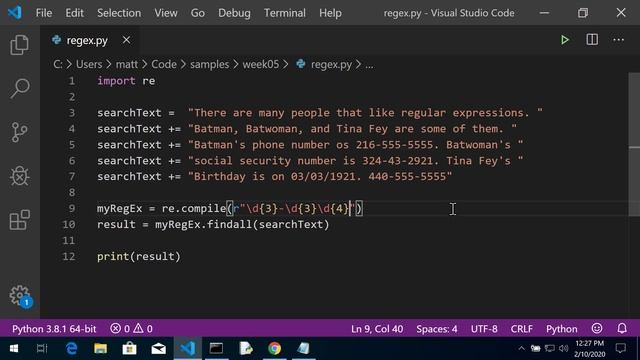Show hidden system tray icons
640x360 pixels.
click(x=521, y=348)
